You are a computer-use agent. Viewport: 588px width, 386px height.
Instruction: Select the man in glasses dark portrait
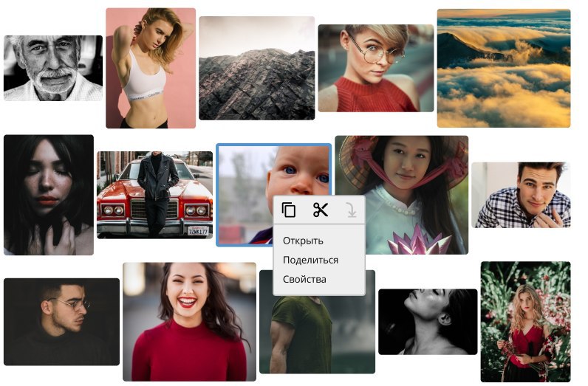[61, 322]
